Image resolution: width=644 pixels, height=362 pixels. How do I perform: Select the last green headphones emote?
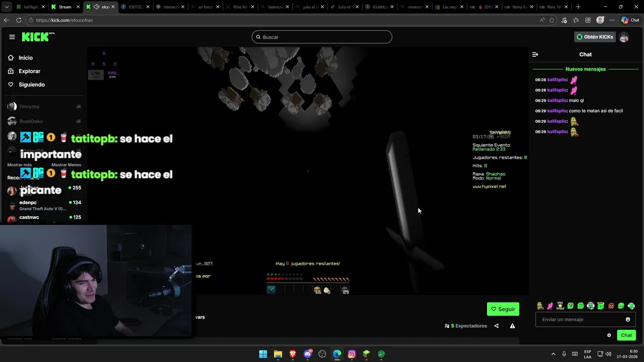click(x=631, y=306)
